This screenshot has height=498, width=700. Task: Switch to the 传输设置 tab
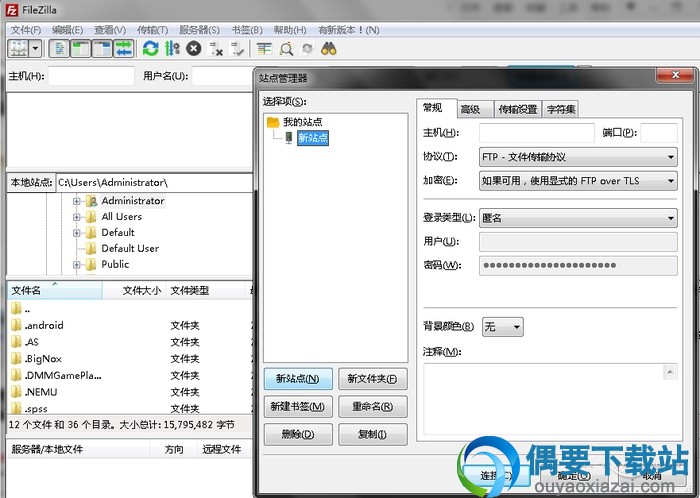[x=518, y=109]
